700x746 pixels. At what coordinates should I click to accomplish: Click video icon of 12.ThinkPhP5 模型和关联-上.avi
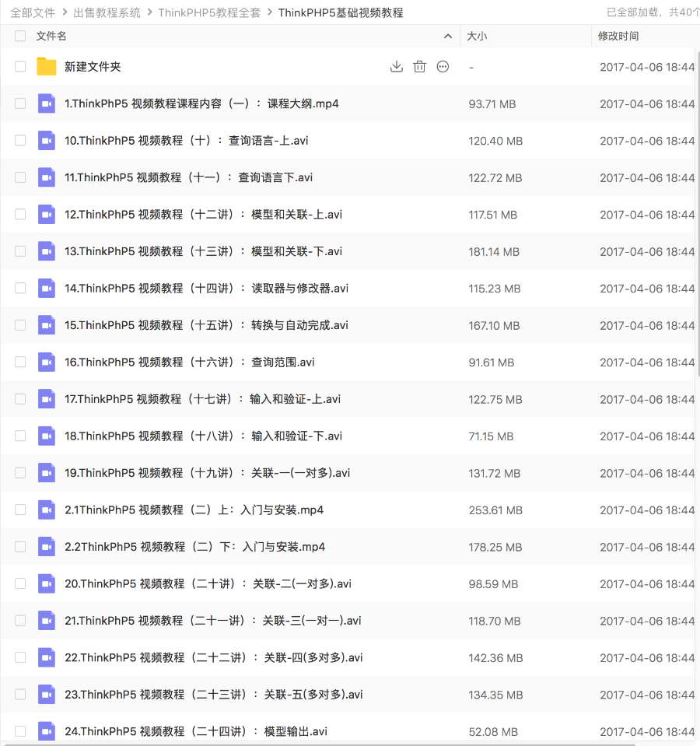[x=47, y=214]
